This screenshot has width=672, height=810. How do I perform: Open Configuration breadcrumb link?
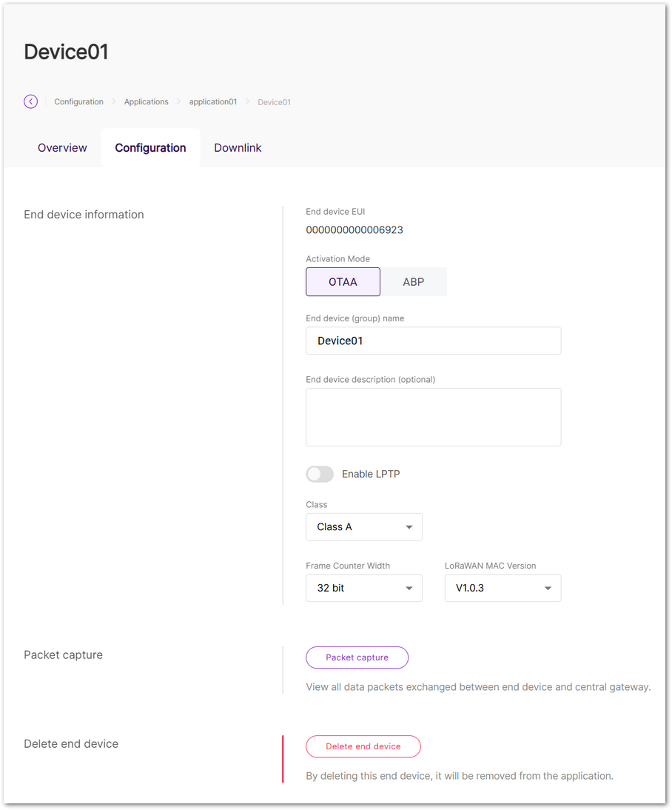coord(78,101)
